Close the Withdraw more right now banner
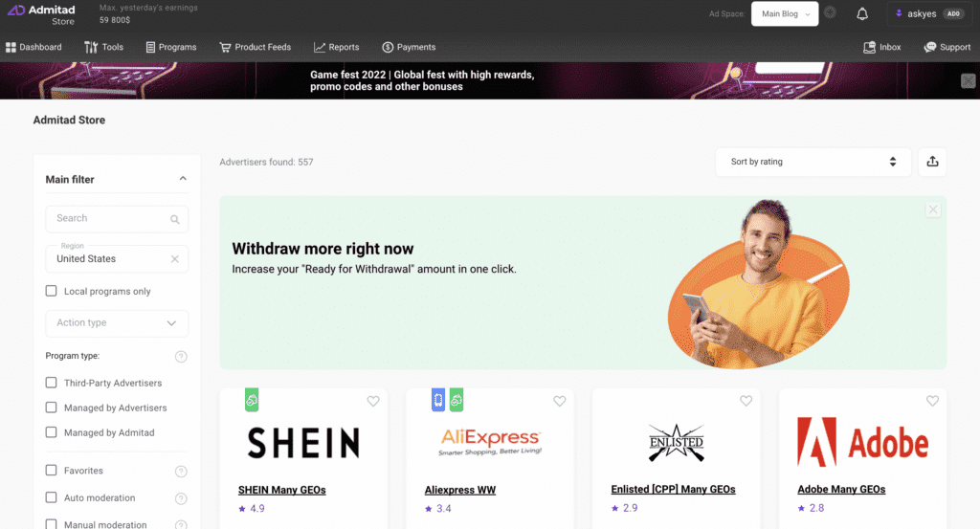This screenshot has width=980, height=529. [x=932, y=209]
